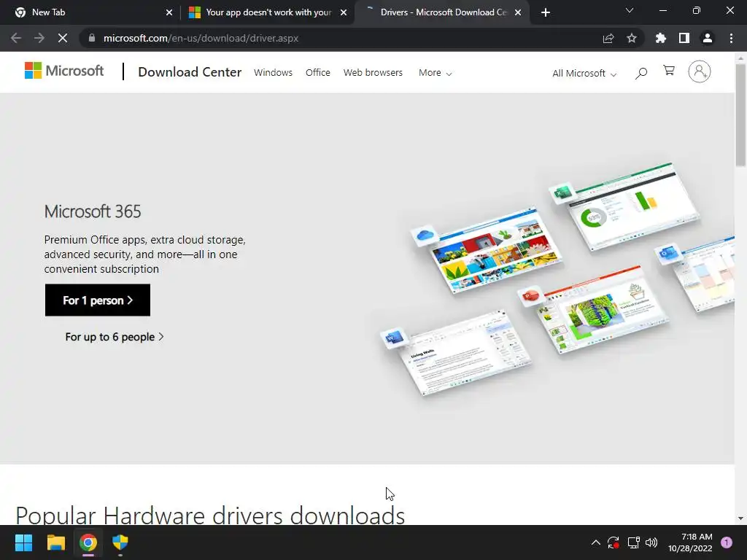Select the Drivers - Microsoft Download Center tab

(442, 12)
